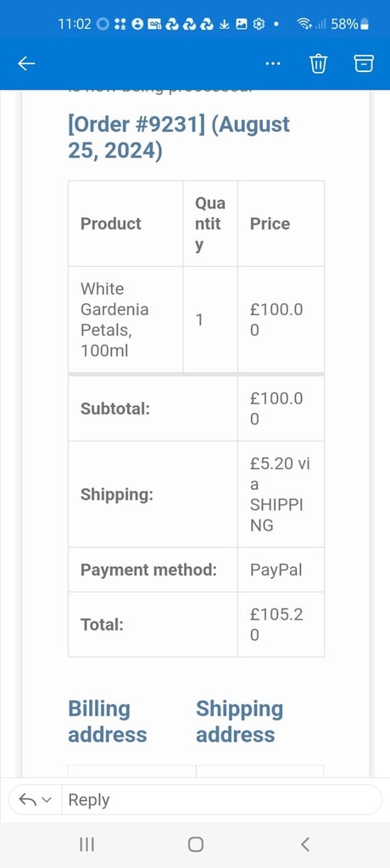Tap the Wi-Fi icon in status bar
Screen dimensions: 390x868
click(304, 24)
